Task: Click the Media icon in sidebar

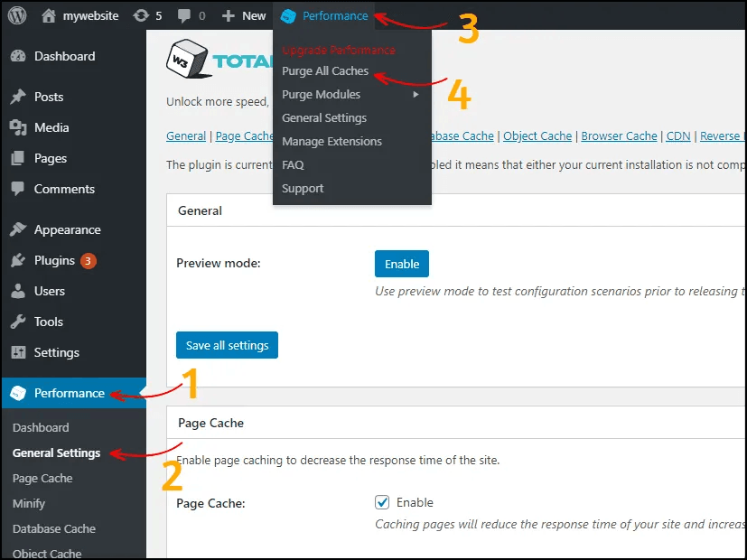Action: pyautogui.click(x=18, y=127)
